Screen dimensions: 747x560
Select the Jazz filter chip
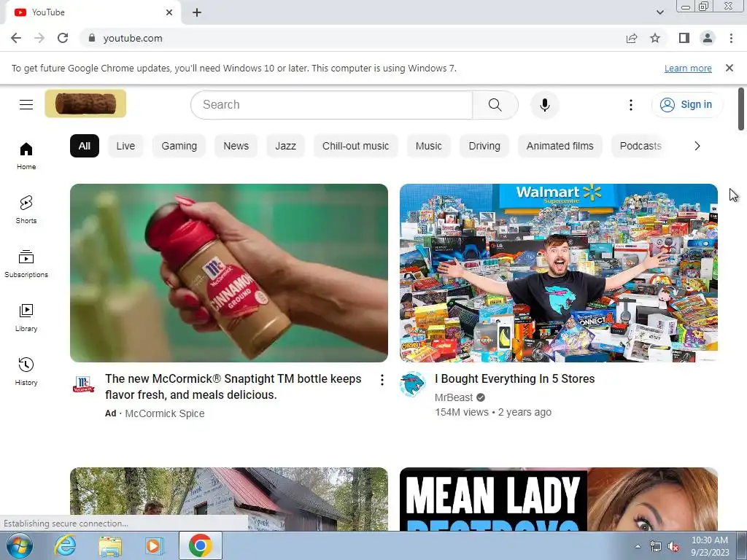pyautogui.click(x=286, y=146)
